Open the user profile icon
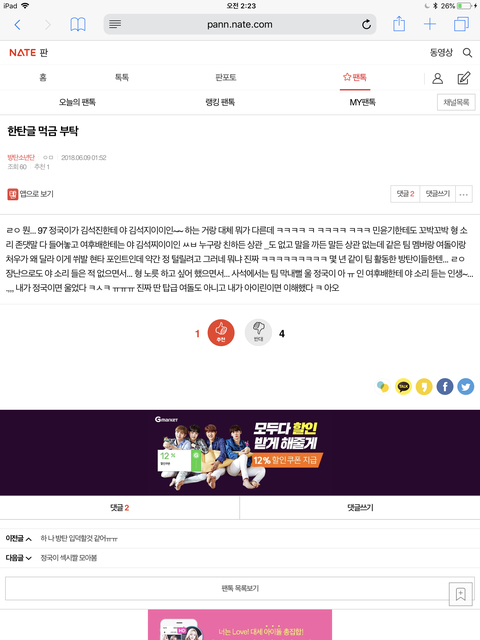This screenshot has height=640, width=480. tap(438, 78)
